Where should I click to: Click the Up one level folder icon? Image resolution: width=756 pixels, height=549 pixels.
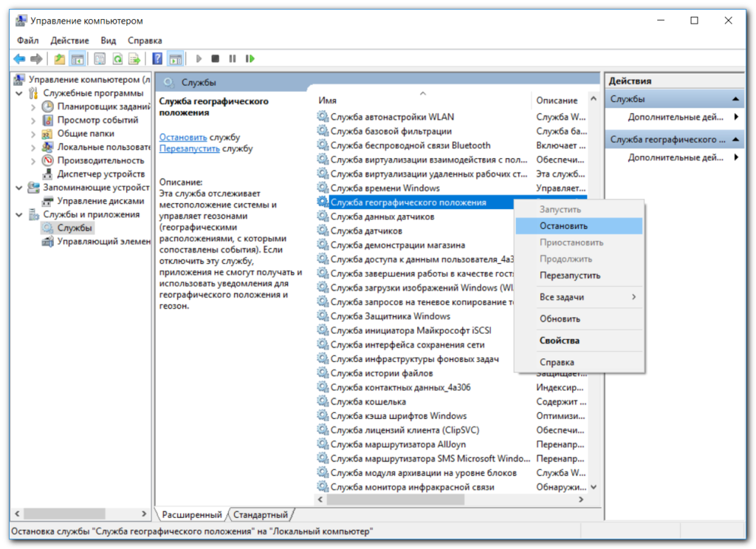[59, 58]
